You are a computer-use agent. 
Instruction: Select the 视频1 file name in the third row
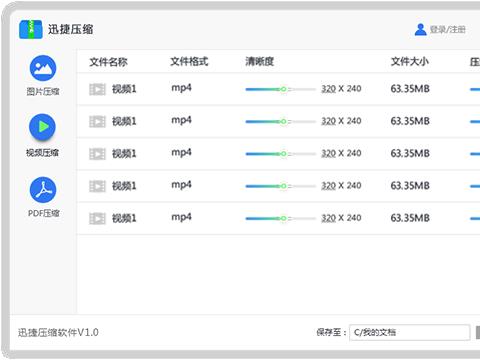tap(124, 154)
